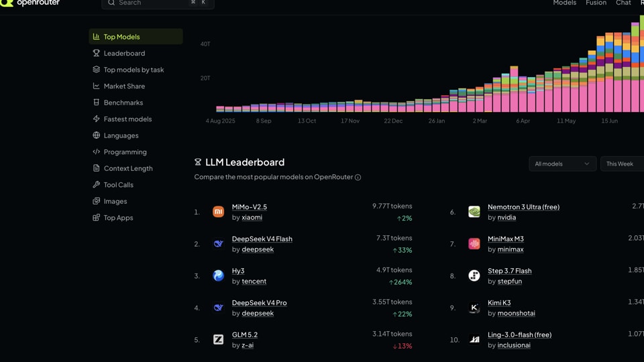
Task: Open Fusion in the top navigation
Action: click(596, 3)
